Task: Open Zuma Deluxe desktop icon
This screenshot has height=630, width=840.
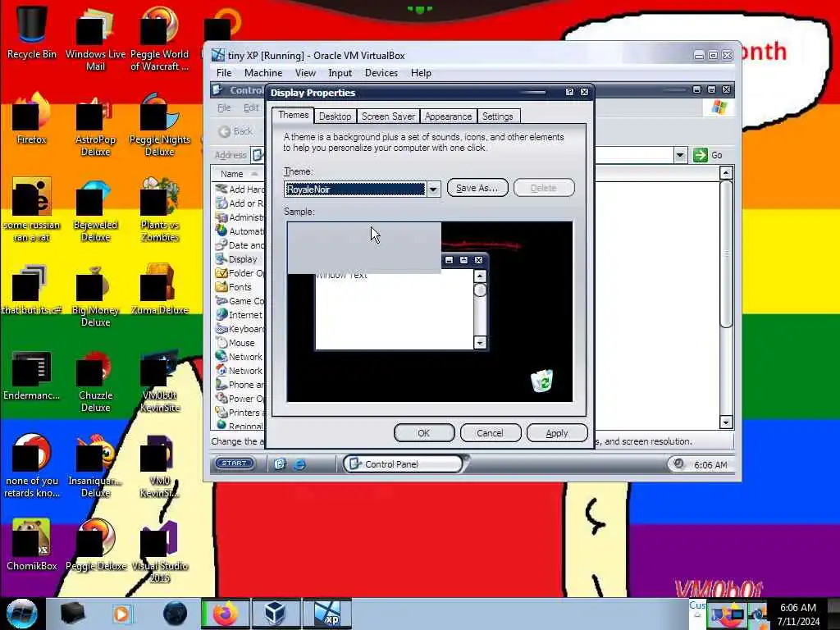Action: click(160, 290)
